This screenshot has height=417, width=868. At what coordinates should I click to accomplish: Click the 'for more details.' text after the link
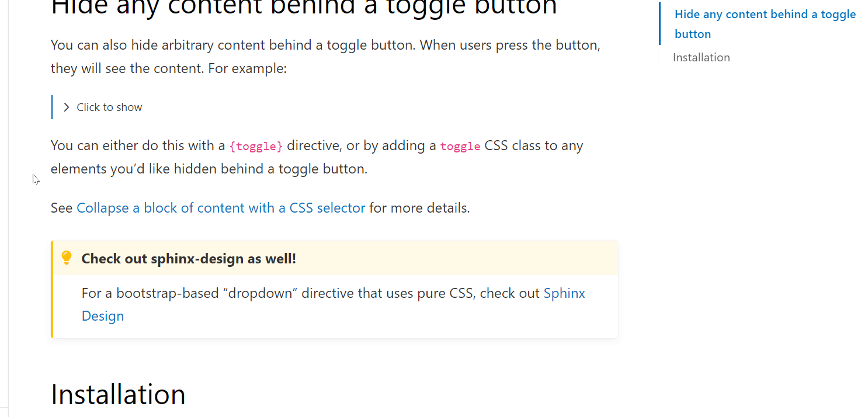coord(419,208)
